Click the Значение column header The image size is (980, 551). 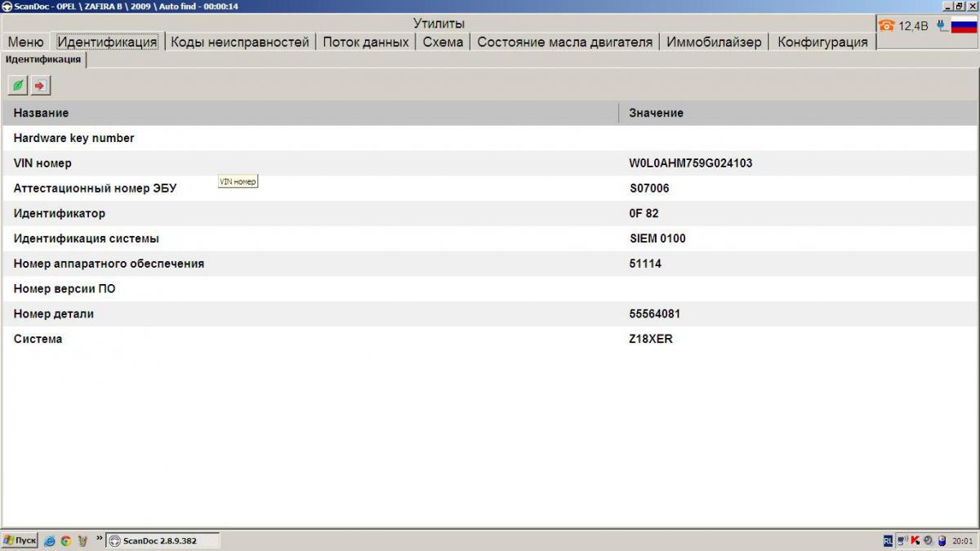[799, 113]
